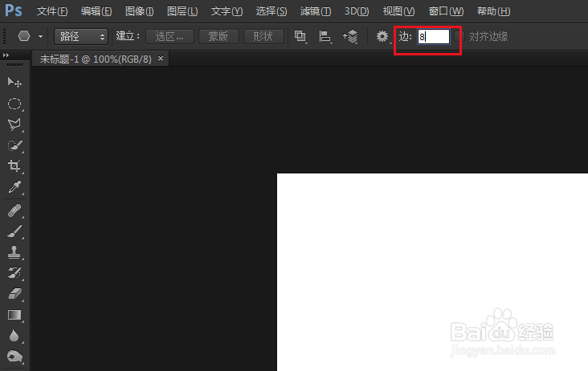Select the Clone Stamp tool

14,253
